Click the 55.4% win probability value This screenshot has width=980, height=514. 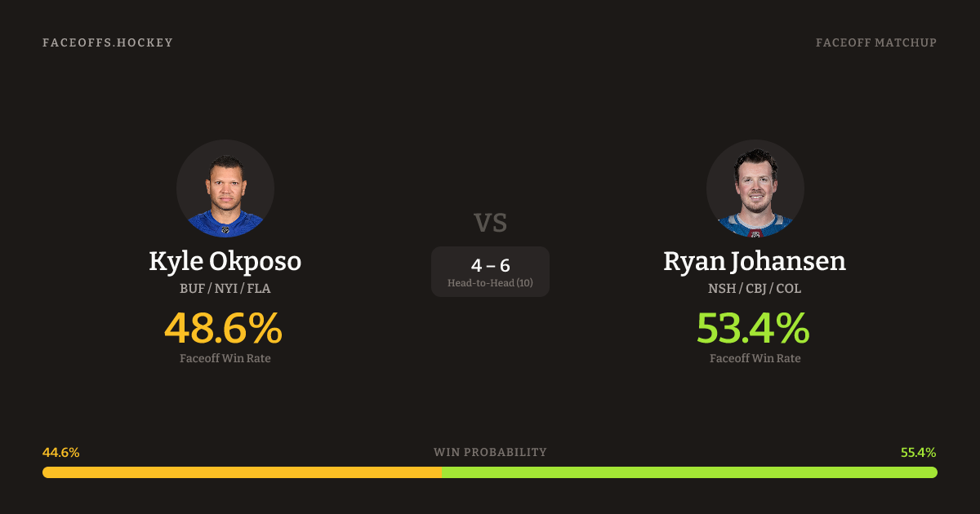(x=919, y=452)
